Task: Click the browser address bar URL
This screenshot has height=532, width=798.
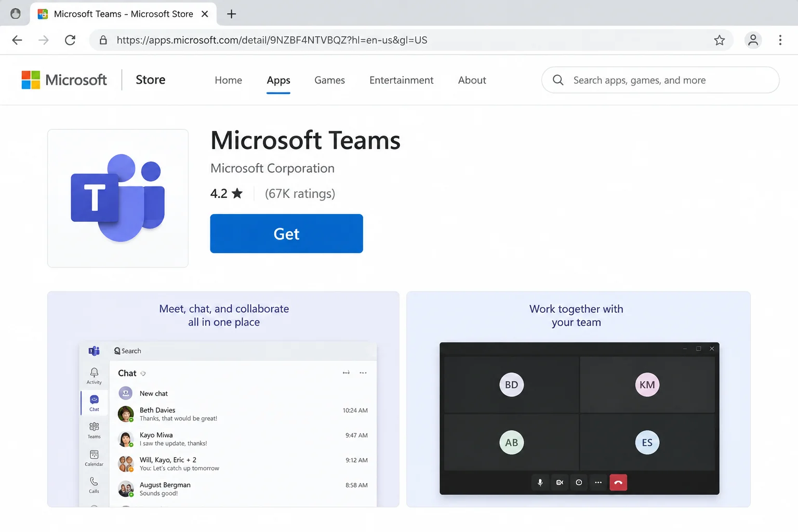Action: click(272, 40)
